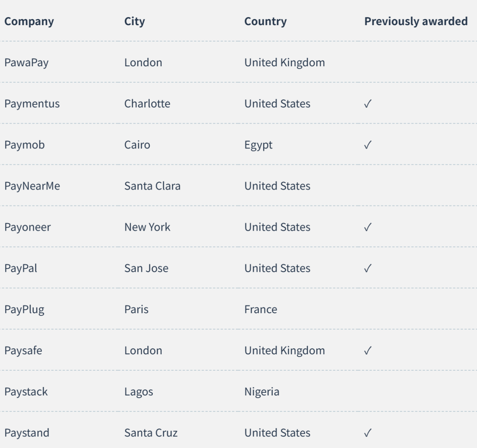Sort by the Company column header
Viewport: 477px width, 448px height.
(x=29, y=22)
